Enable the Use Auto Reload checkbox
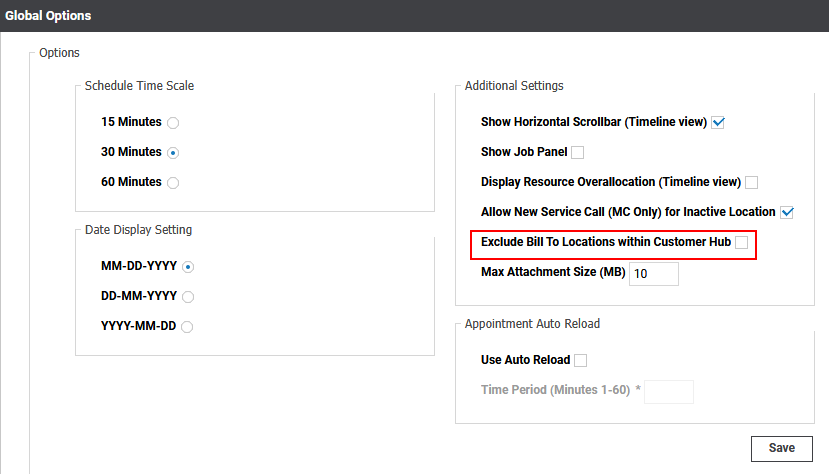834x474 pixels. click(x=581, y=360)
